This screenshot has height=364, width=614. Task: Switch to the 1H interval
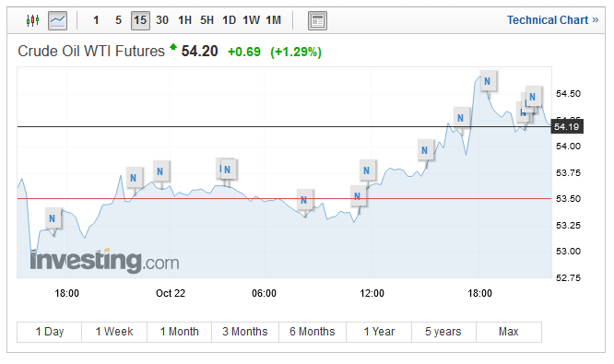click(x=184, y=20)
